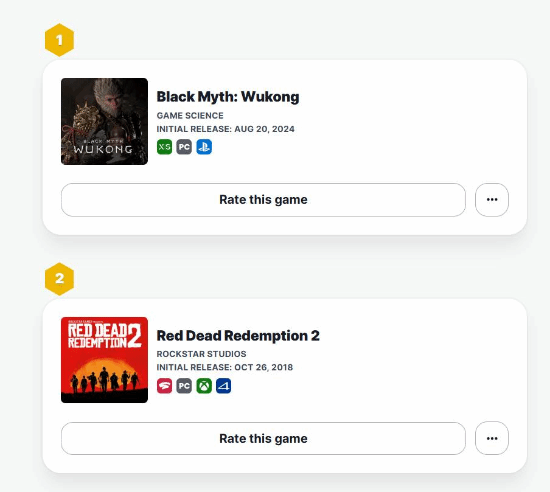
Task: Click the Xbox Series XS icon for Wukong
Action: (x=164, y=147)
